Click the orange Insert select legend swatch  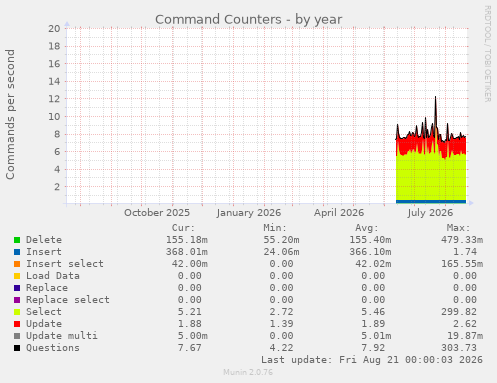pyautogui.click(x=17, y=264)
